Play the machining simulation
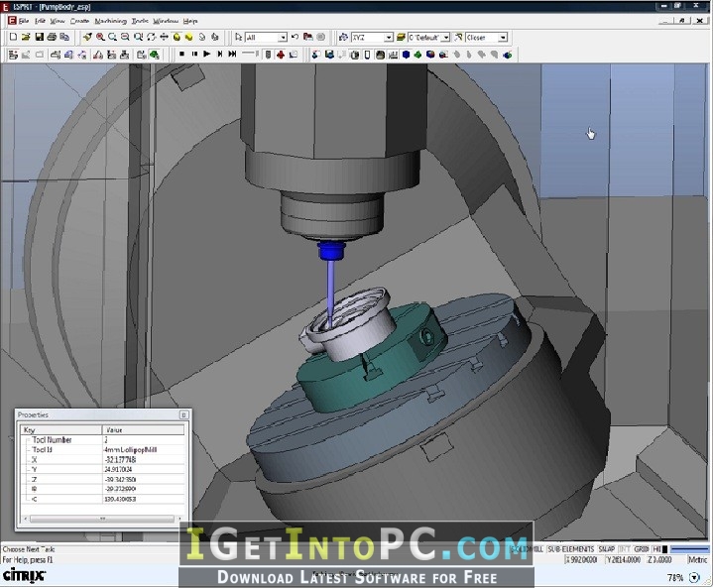The width and height of the screenshot is (713, 588). pyautogui.click(x=207, y=55)
